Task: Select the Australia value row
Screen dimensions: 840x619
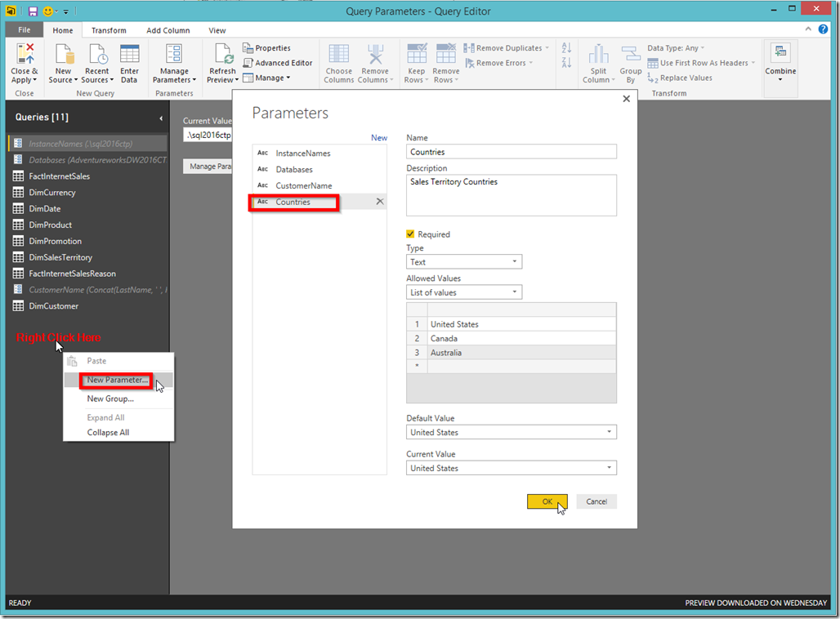Action: click(511, 352)
